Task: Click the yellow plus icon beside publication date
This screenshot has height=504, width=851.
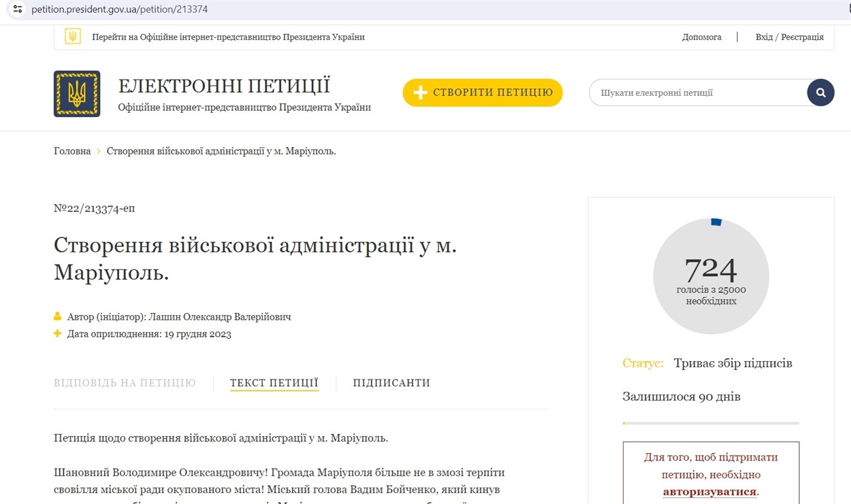Action: coord(58,333)
